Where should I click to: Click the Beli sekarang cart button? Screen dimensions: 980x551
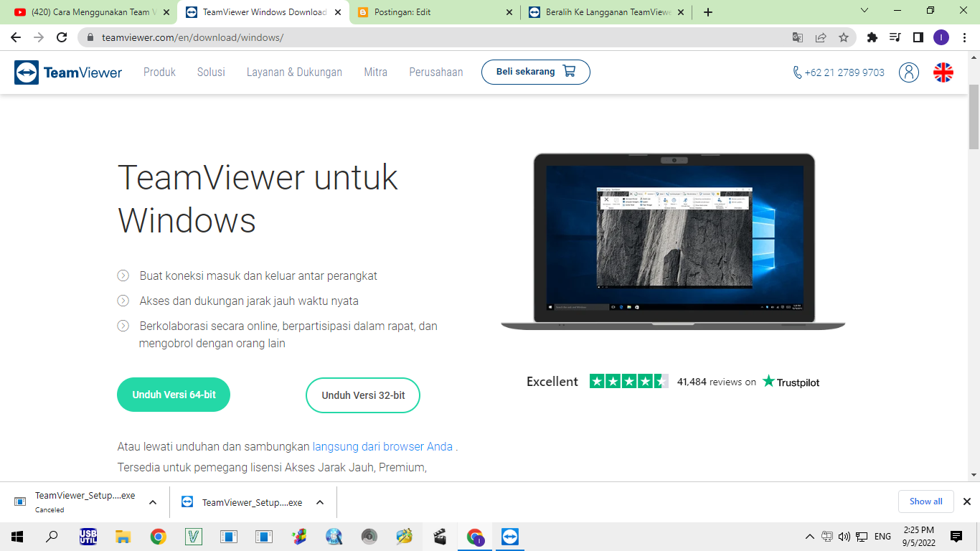click(536, 72)
